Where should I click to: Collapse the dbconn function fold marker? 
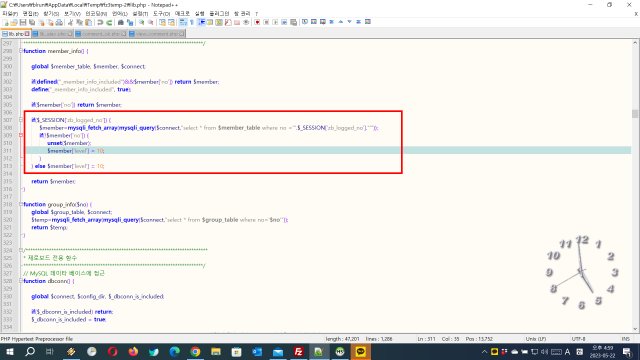point(21,281)
